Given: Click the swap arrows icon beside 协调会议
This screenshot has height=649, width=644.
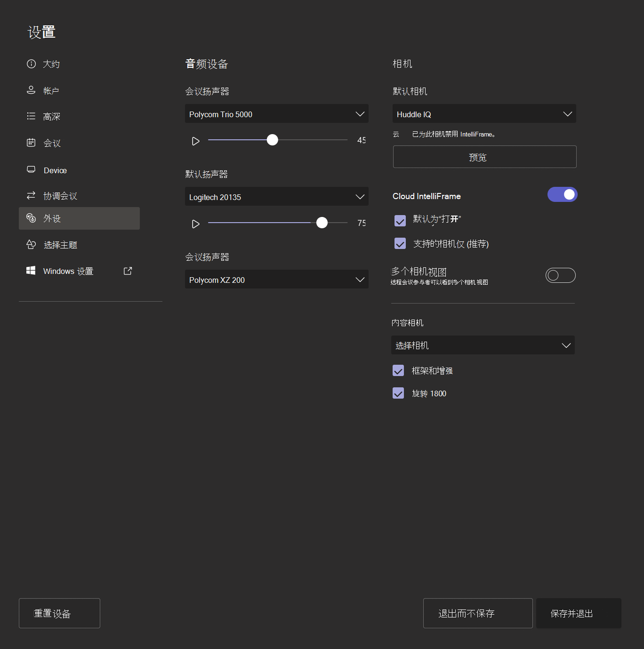Looking at the screenshot, I should pyautogui.click(x=31, y=195).
